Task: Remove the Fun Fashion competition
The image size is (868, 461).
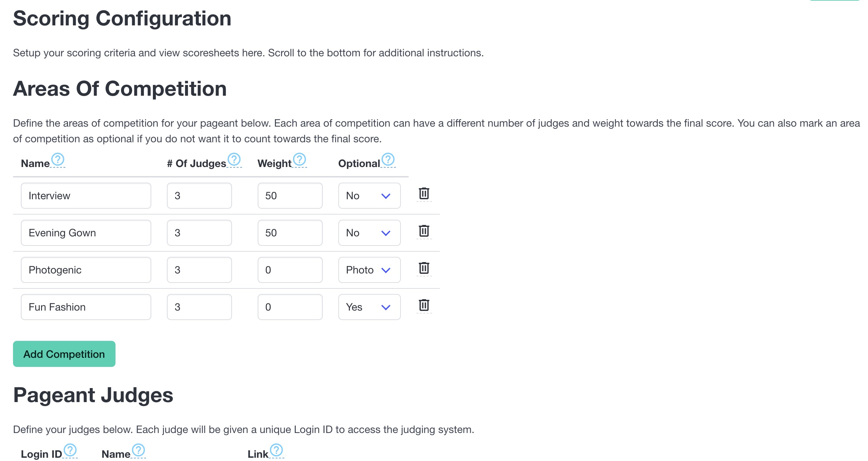Action: [x=424, y=305]
